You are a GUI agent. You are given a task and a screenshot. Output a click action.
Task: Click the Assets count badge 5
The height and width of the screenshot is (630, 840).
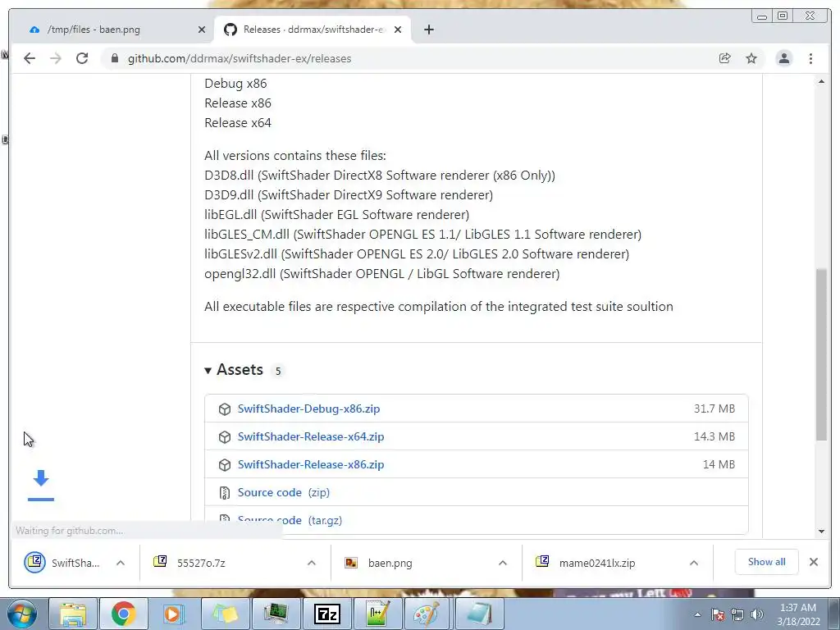(x=277, y=371)
